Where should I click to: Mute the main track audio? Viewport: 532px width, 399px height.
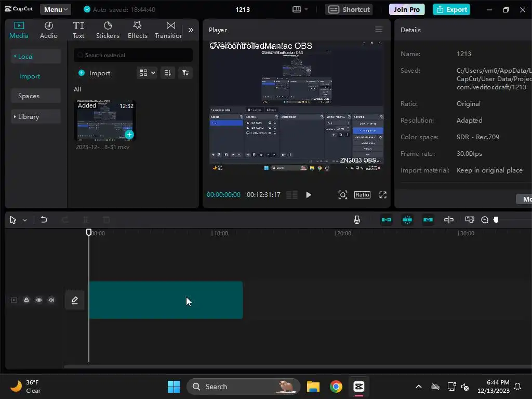click(51, 300)
